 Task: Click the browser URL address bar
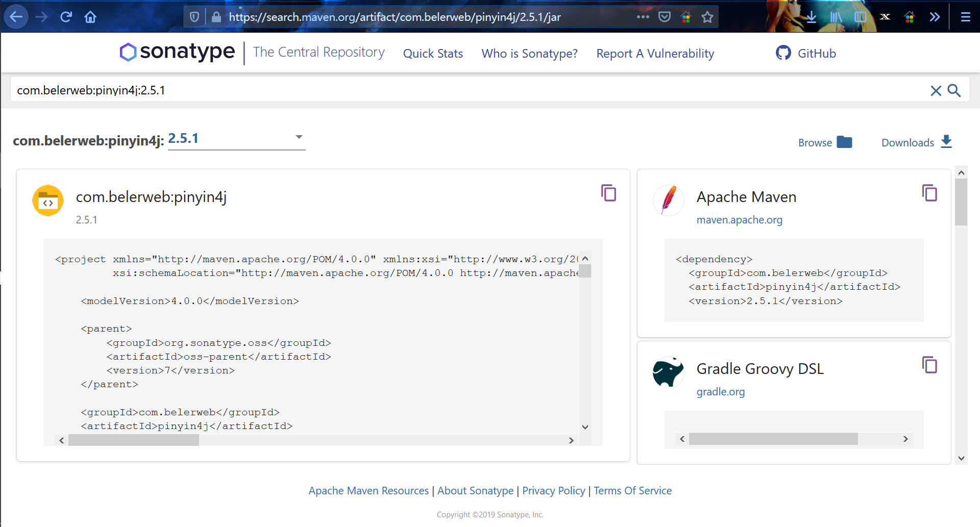tap(429, 17)
